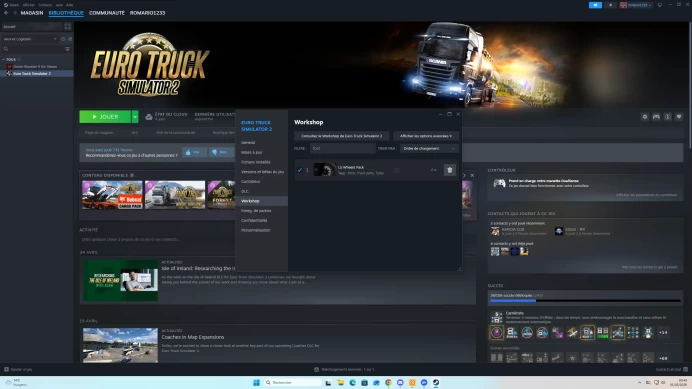This screenshot has height=389, width=692.
Task: Click the Windows taskbar search box
Action: [292, 383]
